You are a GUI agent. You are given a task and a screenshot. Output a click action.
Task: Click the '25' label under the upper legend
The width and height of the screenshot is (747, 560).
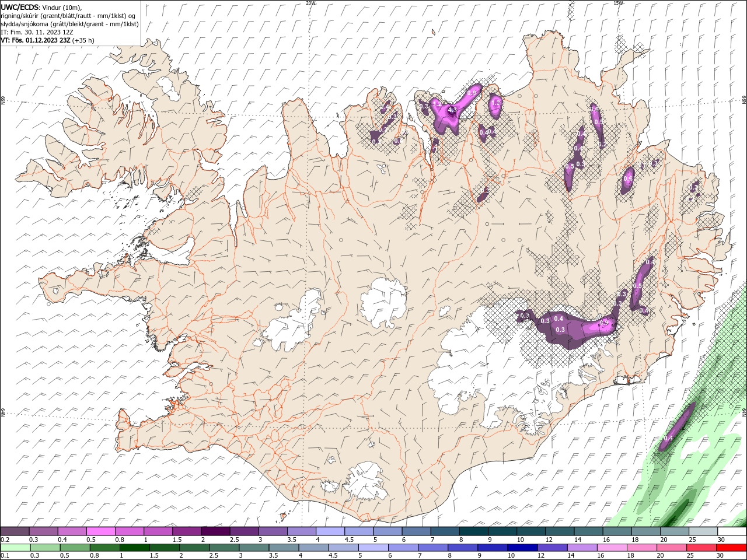(692, 540)
